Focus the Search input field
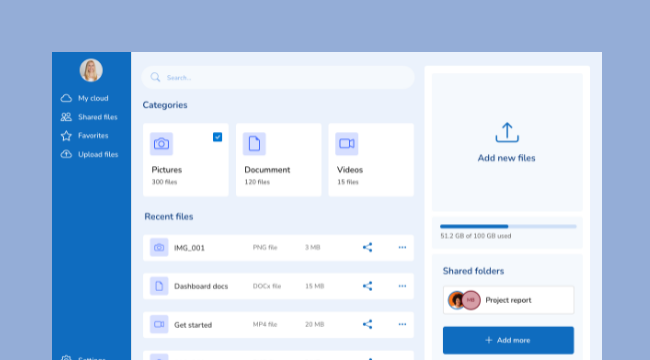This screenshot has height=360, width=650. click(278, 77)
